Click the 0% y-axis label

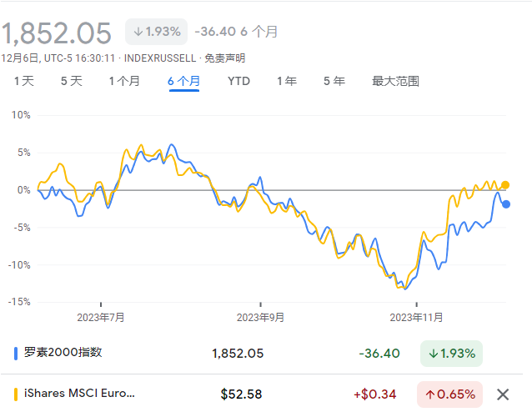tap(24, 189)
